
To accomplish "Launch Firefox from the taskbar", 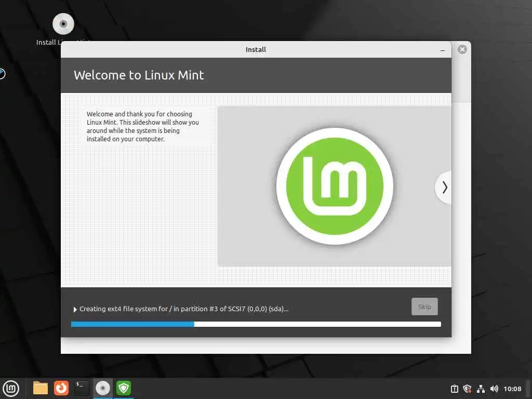I will point(61,388).
